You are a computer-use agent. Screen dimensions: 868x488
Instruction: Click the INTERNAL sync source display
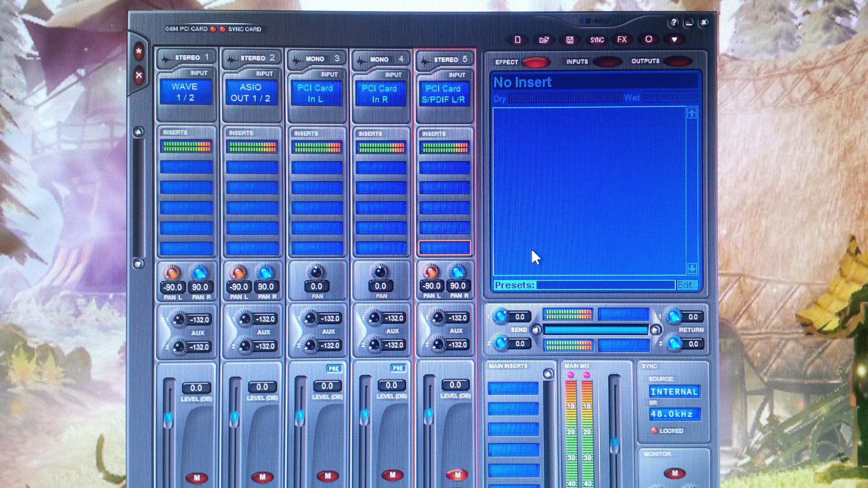click(x=674, y=392)
